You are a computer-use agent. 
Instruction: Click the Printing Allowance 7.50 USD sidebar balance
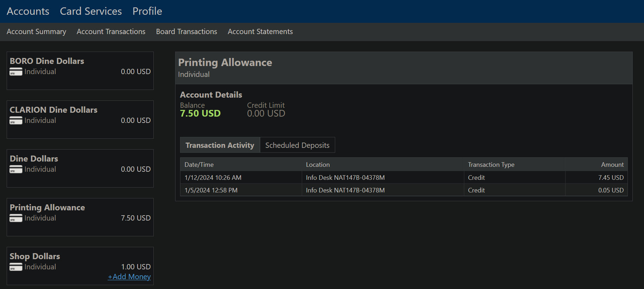tap(136, 218)
